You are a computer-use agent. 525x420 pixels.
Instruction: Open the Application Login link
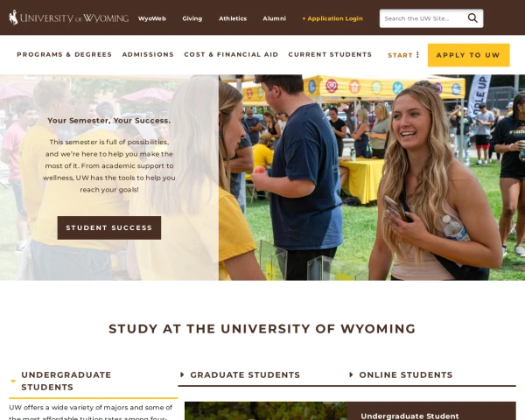(332, 18)
